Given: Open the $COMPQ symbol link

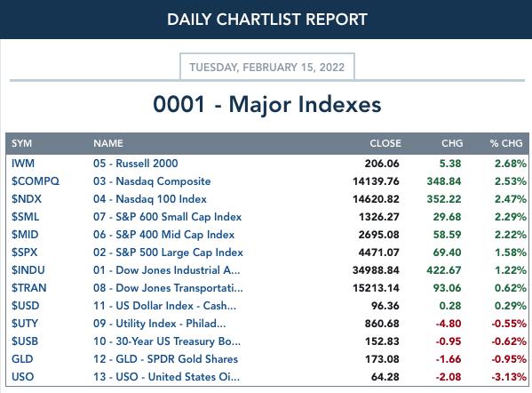Looking at the screenshot, I should point(36,181).
